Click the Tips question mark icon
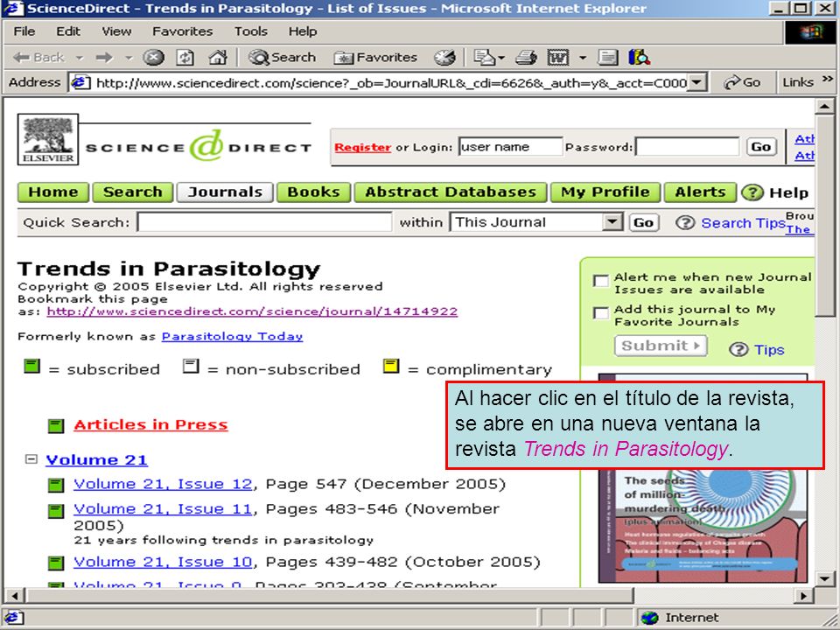This screenshot has height=630, width=840. tap(738, 349)
